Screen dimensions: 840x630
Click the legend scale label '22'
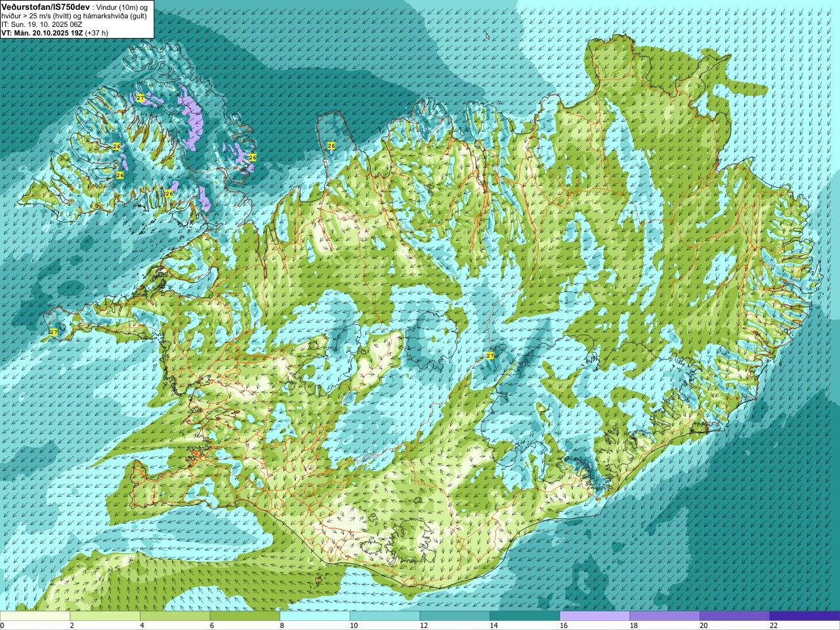tap(774, 625)
